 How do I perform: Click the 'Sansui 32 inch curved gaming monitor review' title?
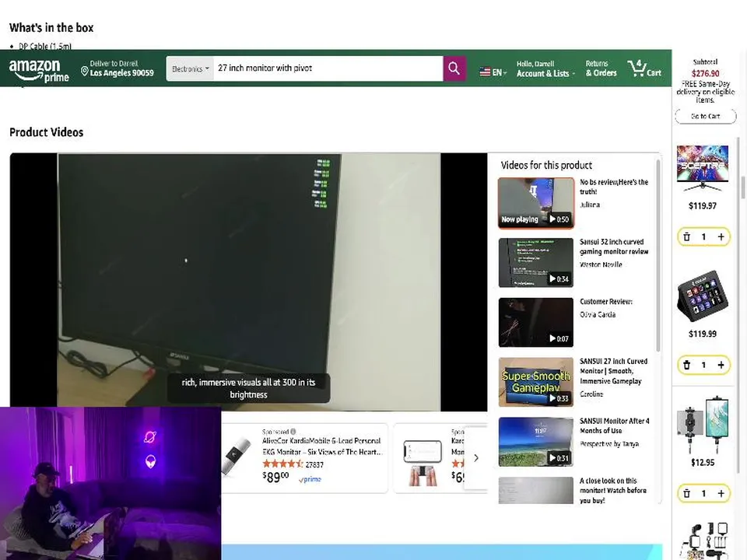pyautogui.click(x=614, y=247)
